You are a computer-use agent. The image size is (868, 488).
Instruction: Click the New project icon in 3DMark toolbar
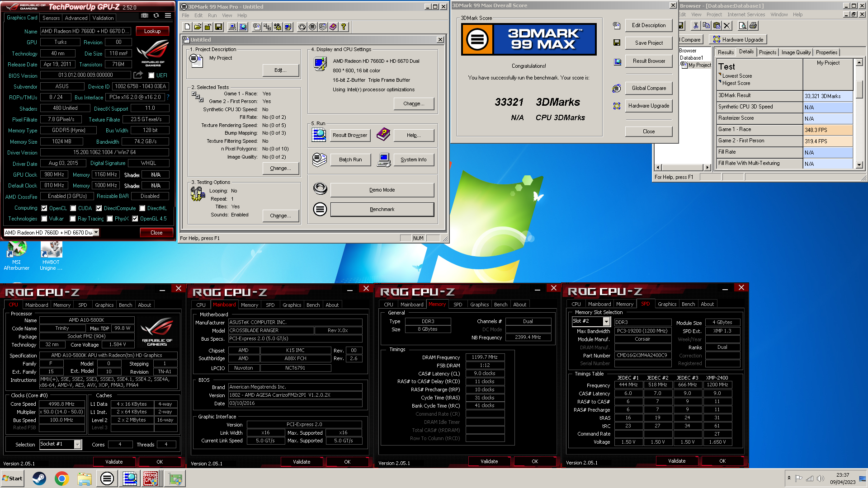coord(187,27)
